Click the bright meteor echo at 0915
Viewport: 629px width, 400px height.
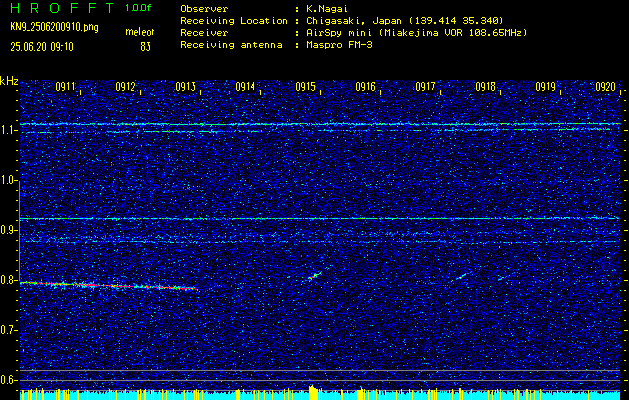click(314, 276)
